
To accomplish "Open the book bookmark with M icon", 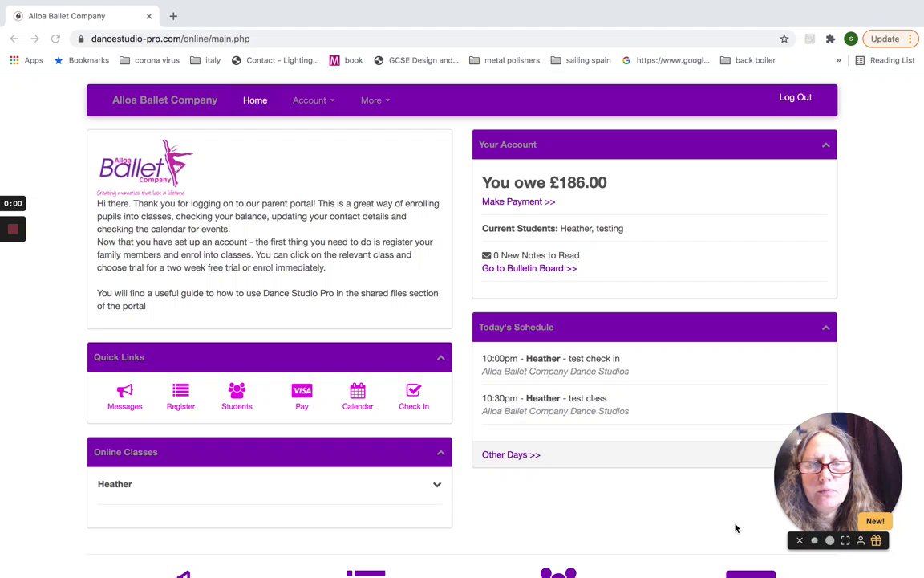I will (346, 60).
